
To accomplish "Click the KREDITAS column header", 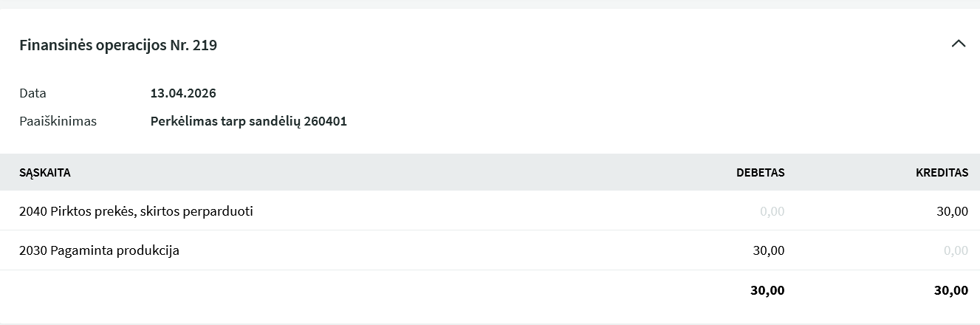I will tap(942, 172).
